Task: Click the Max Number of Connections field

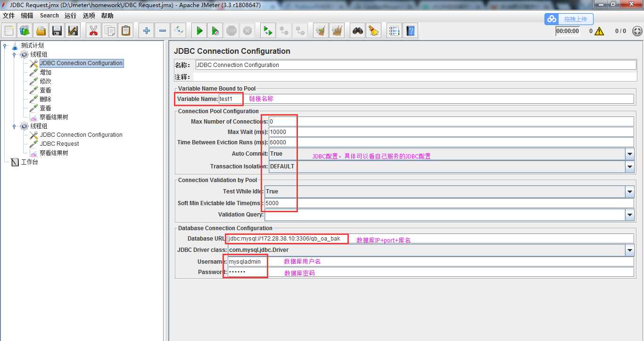Action: pyautogui.click(x=451, y=122)
